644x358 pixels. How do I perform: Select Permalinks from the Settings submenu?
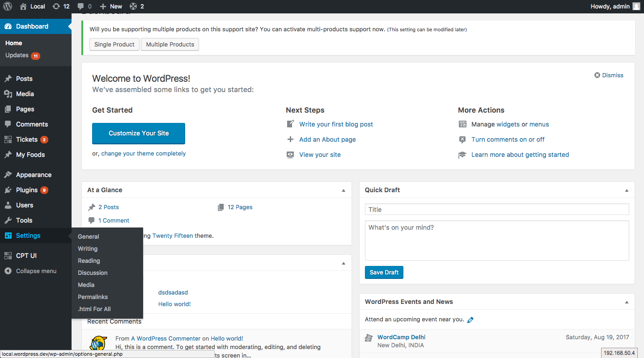(x=93, y=297)
